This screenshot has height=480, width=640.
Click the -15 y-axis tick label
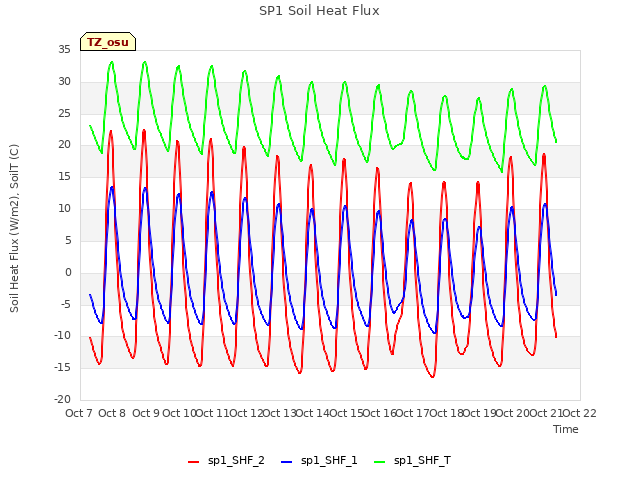[62, 368]
